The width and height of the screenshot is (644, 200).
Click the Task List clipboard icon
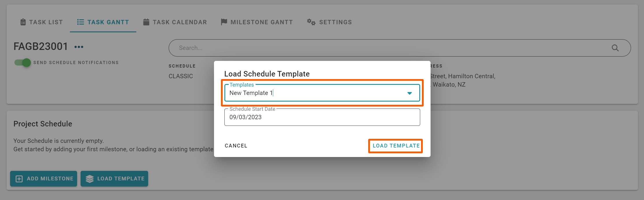(x=23, y=22)
